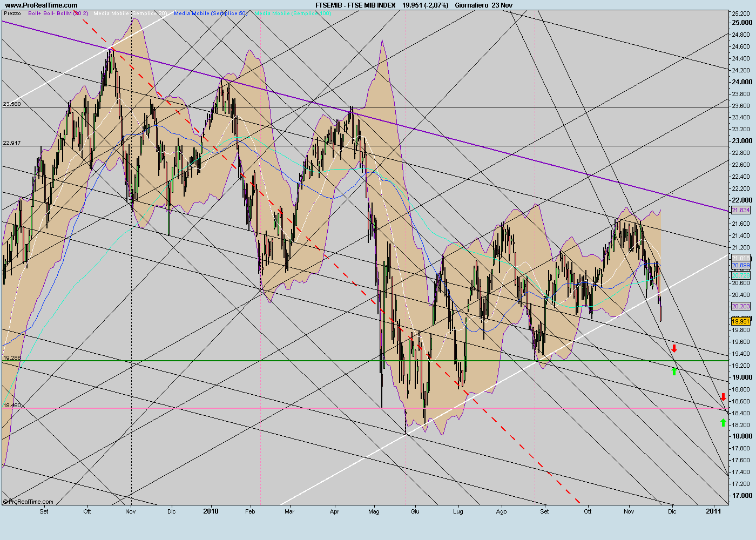The image size is (756, 540).
Task: Click the Mag month label on time axis
Action: coord(374,511)
